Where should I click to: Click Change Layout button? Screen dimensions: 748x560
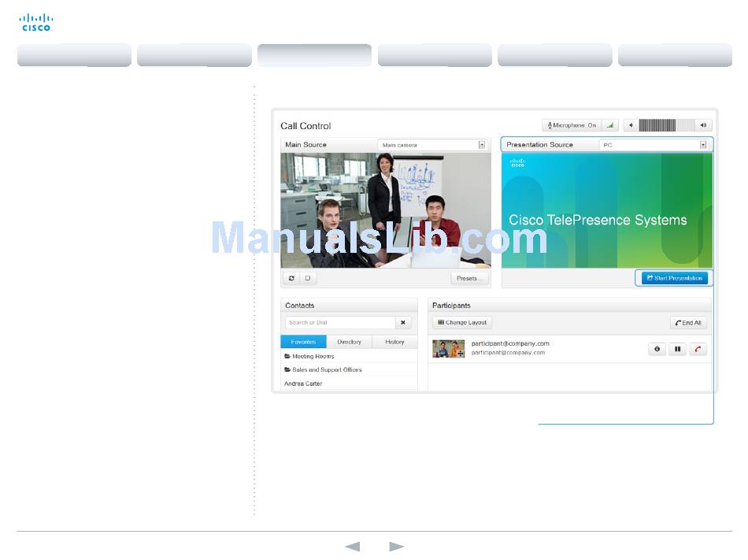pyautogui.click(x=462, y=323)
